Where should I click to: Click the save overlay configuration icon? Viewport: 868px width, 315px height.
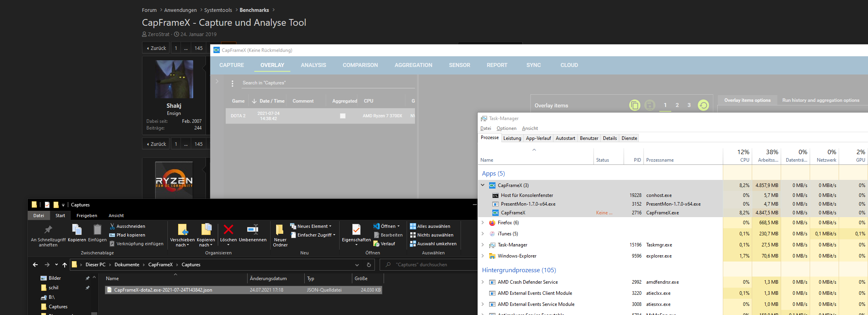(x=650, y=105)
